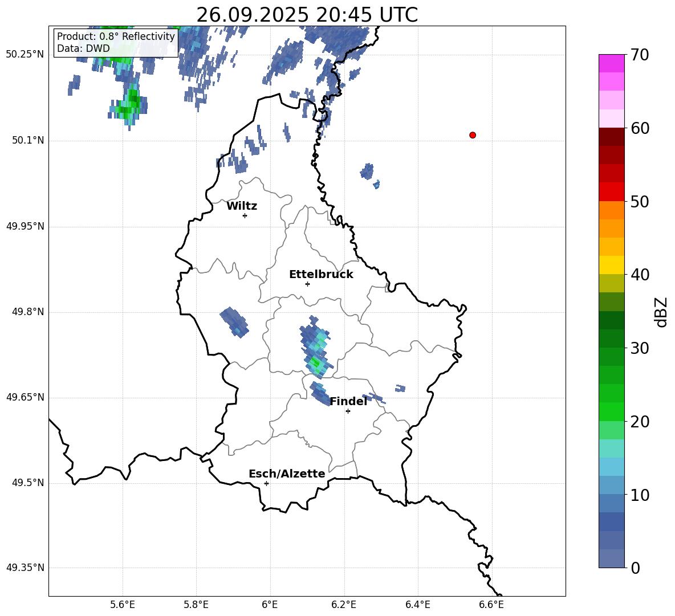675x616 pixels.
Task: Click the 50.1°N latitude label
Action: coord(28,140)
